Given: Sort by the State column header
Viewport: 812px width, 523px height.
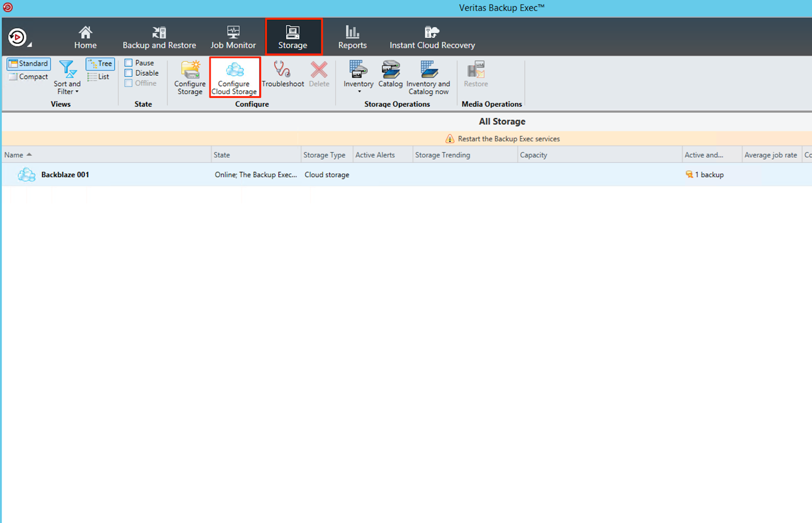Looking at the screenshot, I should click(x=256, y=155).
